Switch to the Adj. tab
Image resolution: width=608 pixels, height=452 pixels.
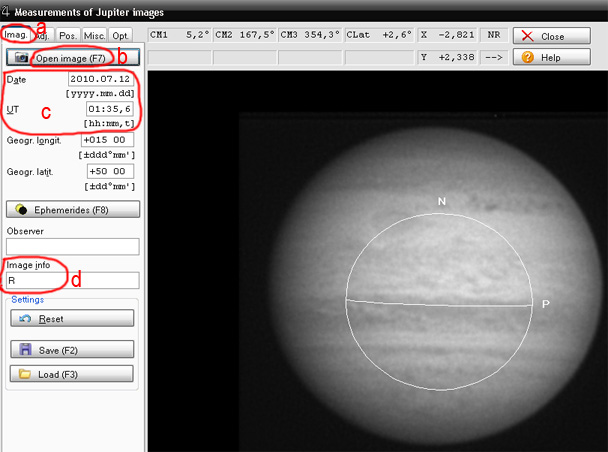[x=42, y=35]
